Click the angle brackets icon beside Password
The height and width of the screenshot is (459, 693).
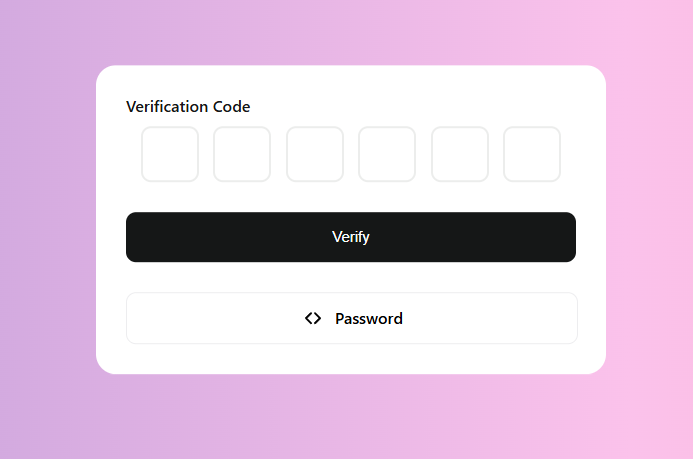point(313,319)
